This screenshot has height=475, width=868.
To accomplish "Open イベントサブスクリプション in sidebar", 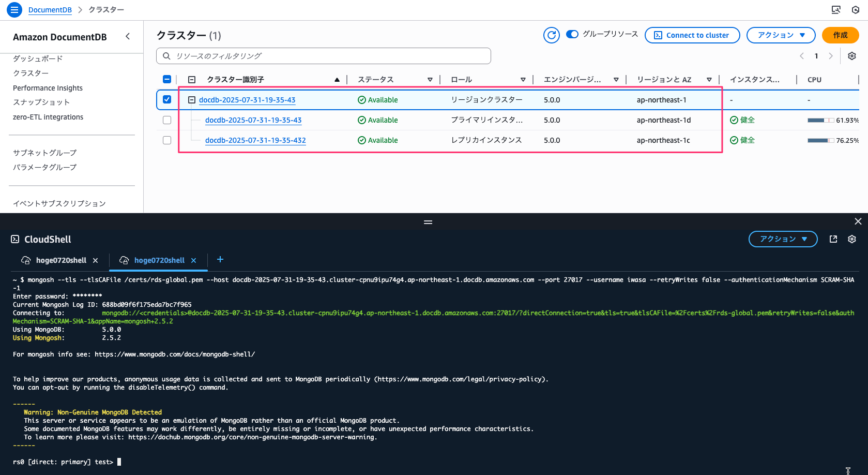I will pyautogui.click(x=59, y=203).
